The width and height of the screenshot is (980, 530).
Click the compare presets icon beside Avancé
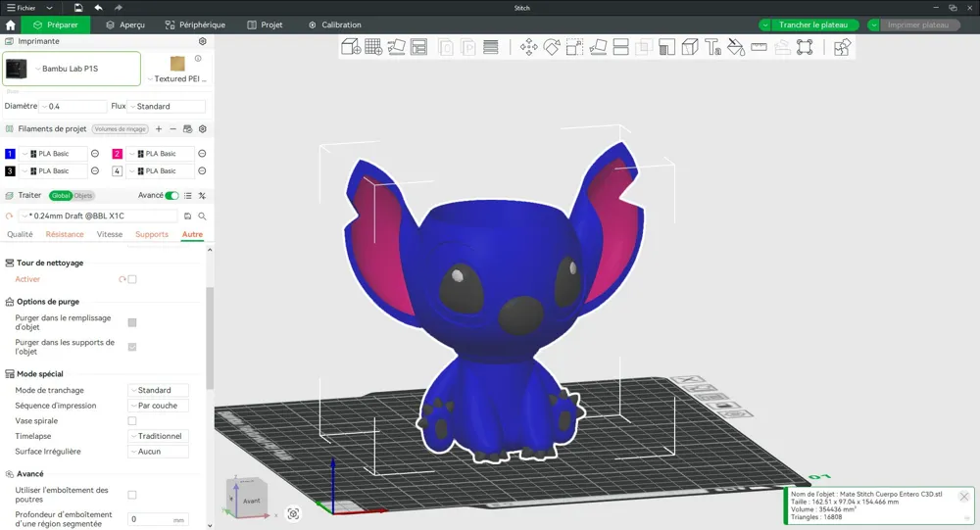point(203,196)
